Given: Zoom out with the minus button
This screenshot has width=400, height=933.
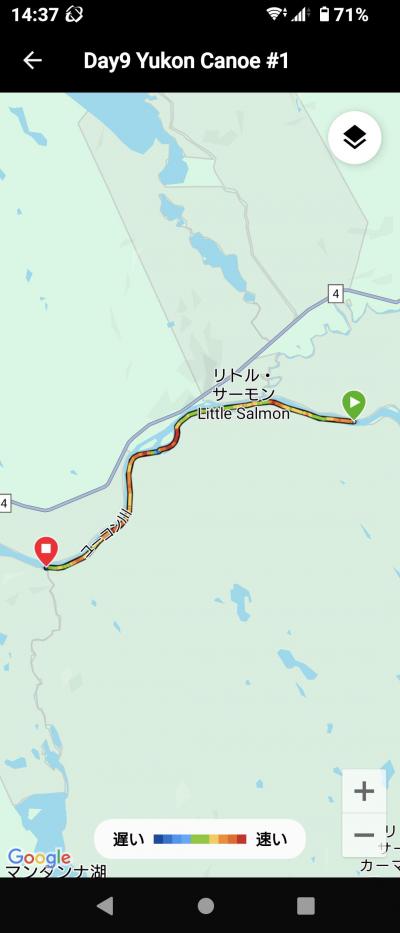Looking at the screenshot, I should [364, 835].
